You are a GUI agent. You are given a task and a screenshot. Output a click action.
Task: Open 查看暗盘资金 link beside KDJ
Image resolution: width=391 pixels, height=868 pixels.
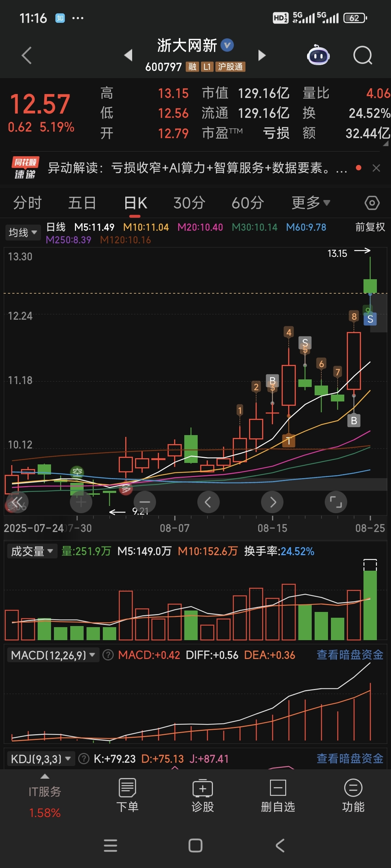(350, 758)
